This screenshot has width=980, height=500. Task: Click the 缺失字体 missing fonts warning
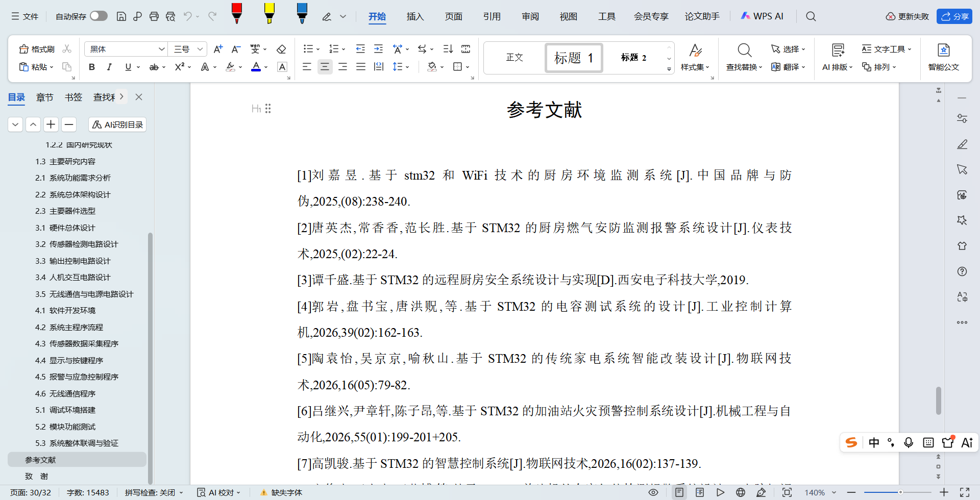281,492
